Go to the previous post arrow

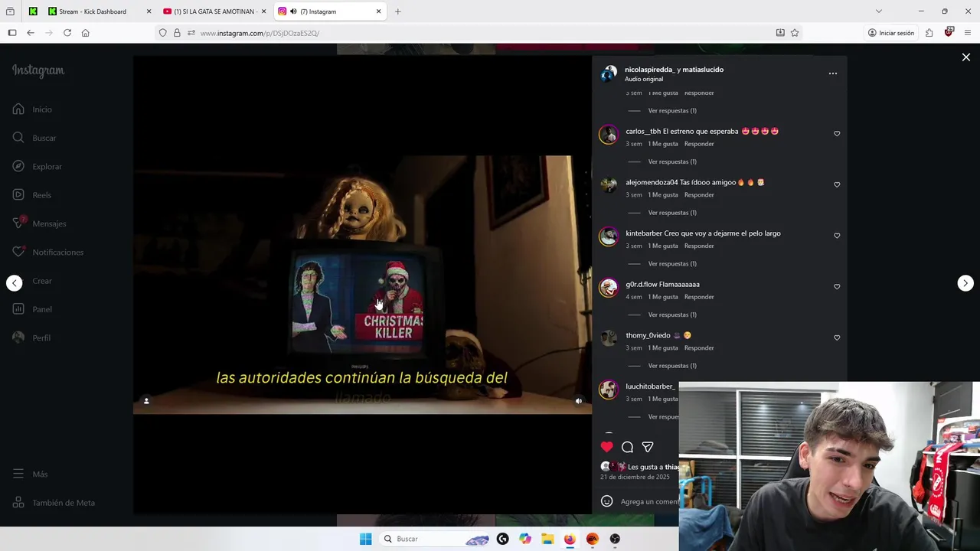coord(15,283)
